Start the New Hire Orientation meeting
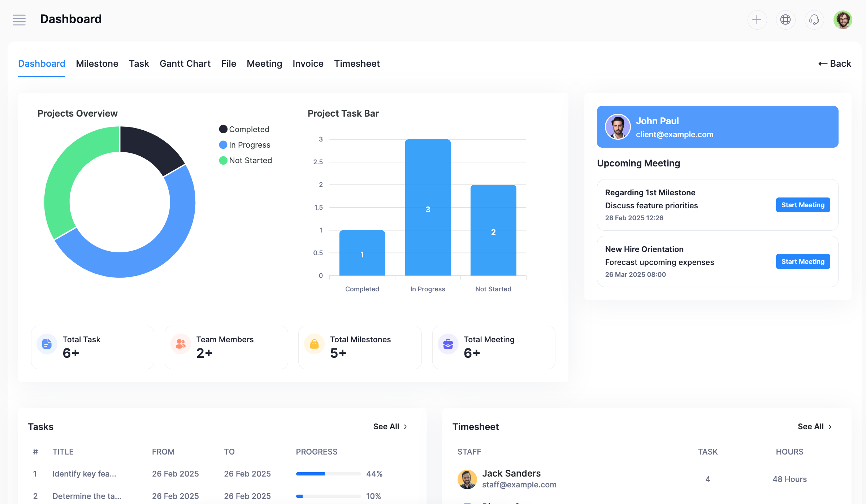 802,262
